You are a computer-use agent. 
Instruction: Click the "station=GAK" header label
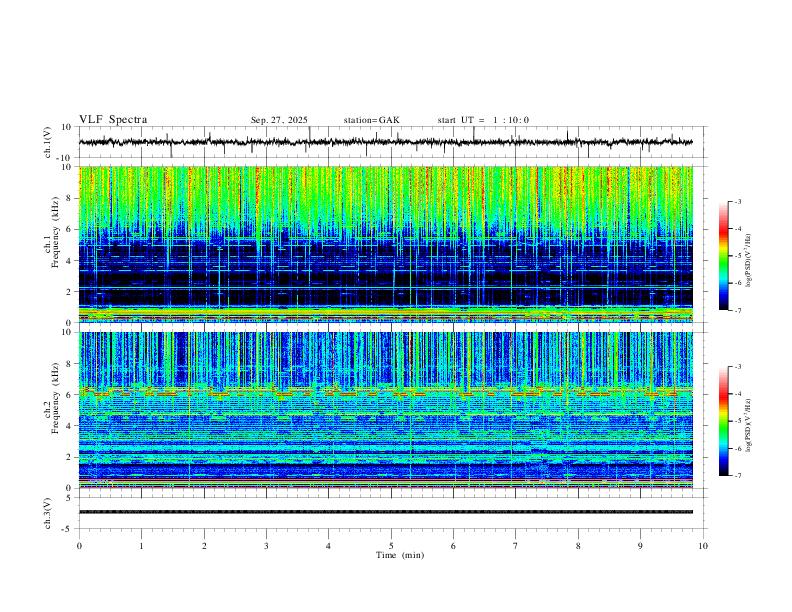(371, 120)
